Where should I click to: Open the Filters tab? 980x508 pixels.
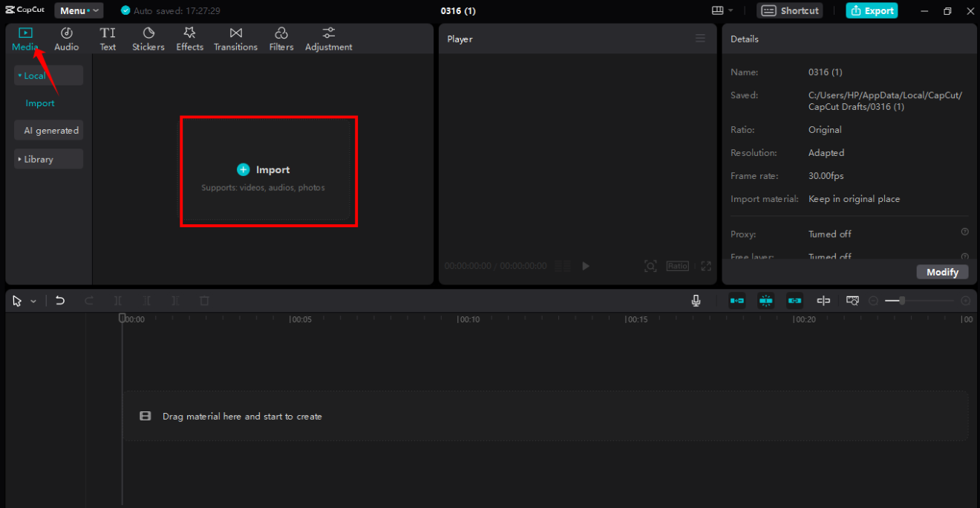(281, 39)
